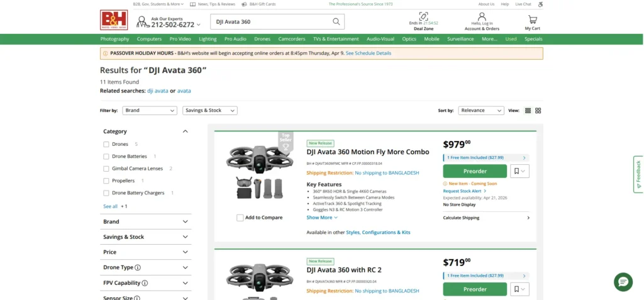Click See all categories link
This screenshot has height=300, width=644.
pos(110,206)
